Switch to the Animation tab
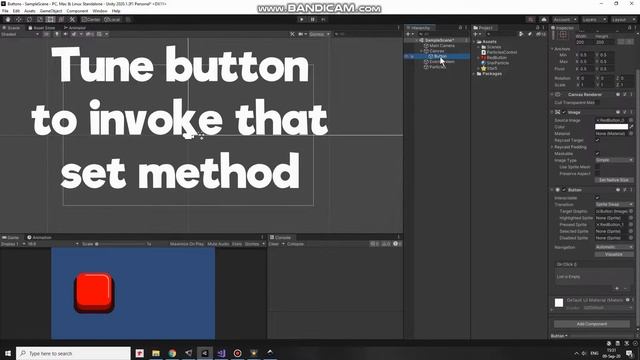Image resolution: width=640 pixels, height=360 pixels. point(39,238)
